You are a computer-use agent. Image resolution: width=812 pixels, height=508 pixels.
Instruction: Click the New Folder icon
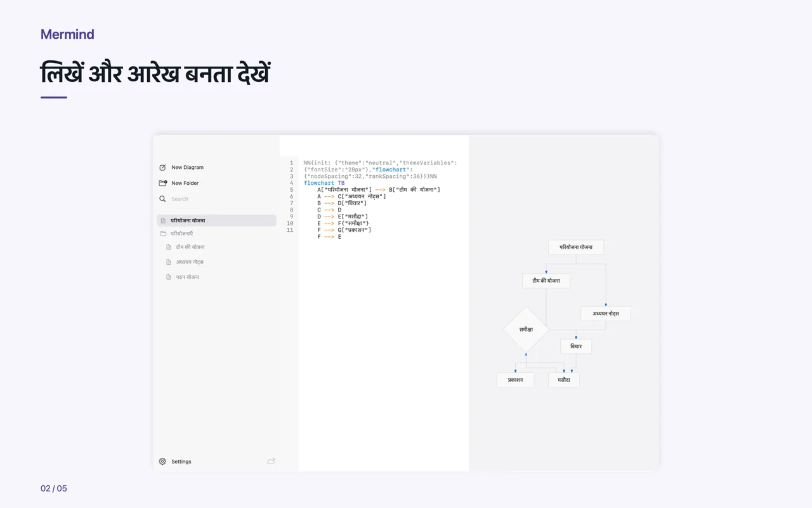(x=162, y=183)
